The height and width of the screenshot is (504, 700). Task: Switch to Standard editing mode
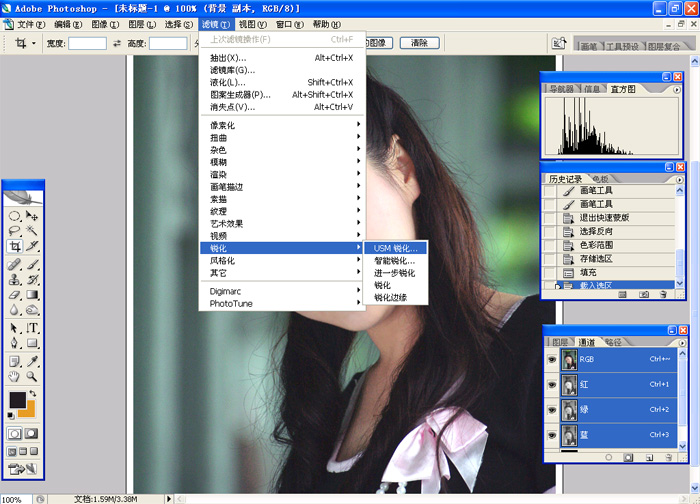click(14, 433)
